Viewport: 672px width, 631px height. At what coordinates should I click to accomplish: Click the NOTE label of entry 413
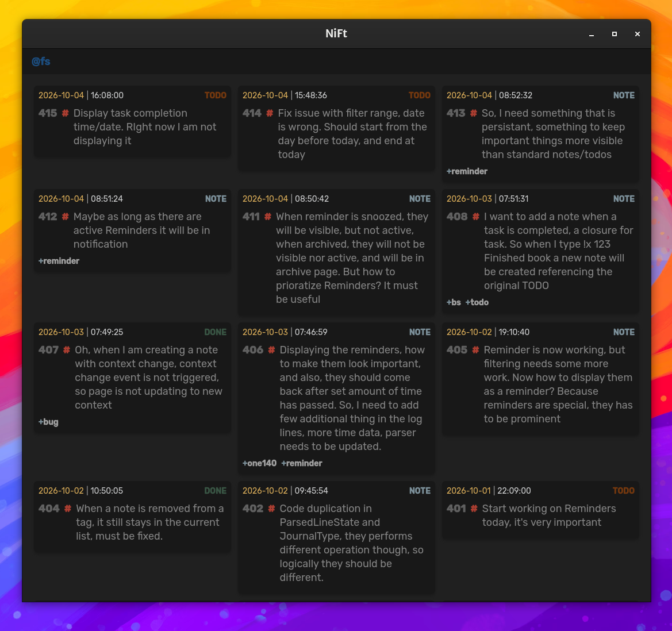click(x=624, y=95)
